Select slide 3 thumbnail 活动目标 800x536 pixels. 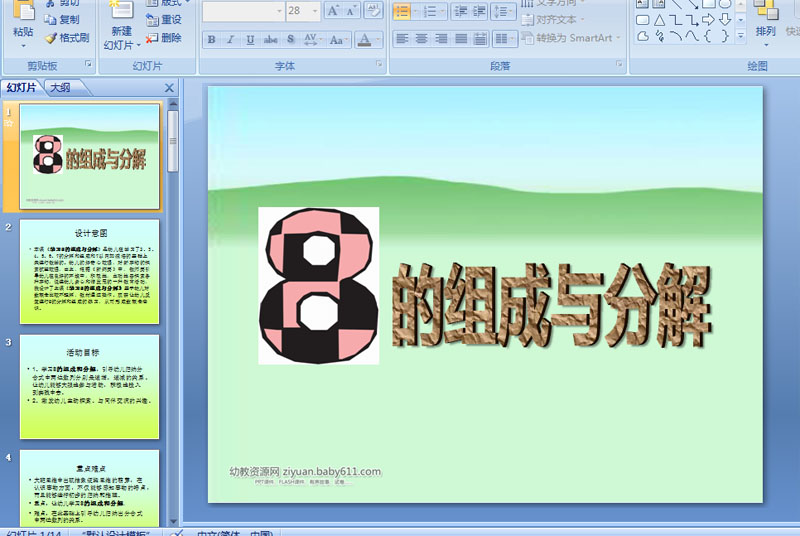pyautogui.click(x=90, y=387)
